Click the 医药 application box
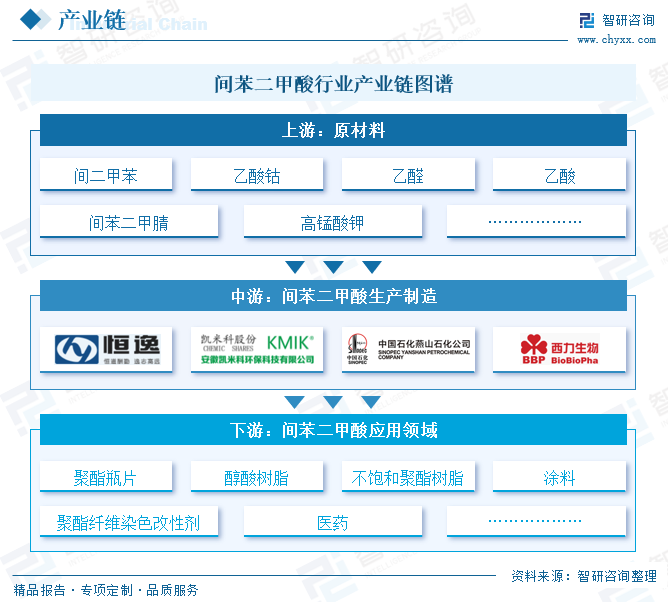 pos(333,522)
